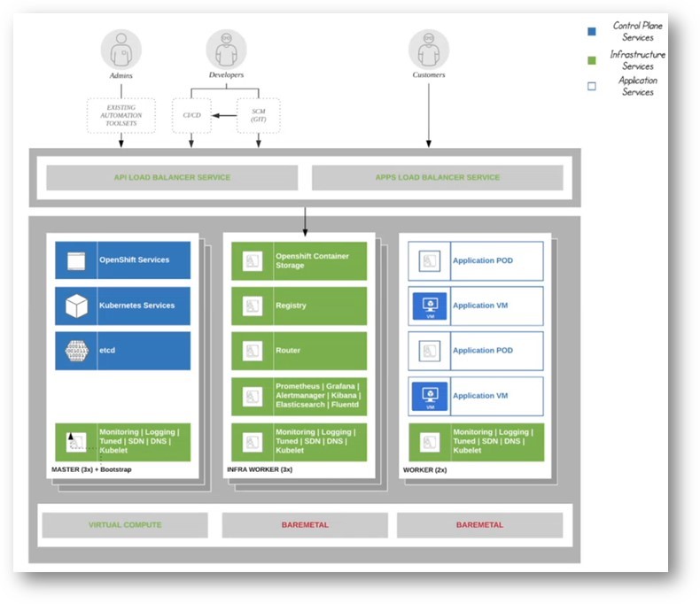Click the Infrastructure Services legend text
Viewport: 700px width, 604px height.
click(637, 60)
